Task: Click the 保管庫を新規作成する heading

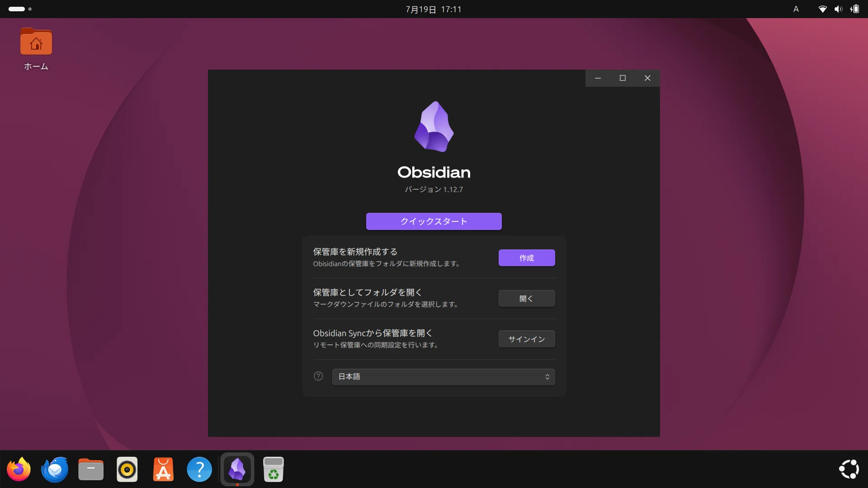Action: coord(355,252)
